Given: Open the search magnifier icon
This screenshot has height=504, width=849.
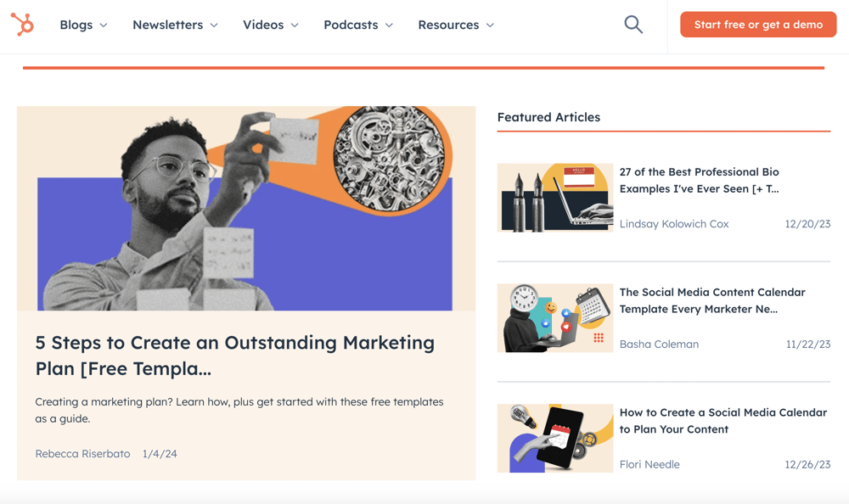Looking at the screenshot, I should coord(633,25).
